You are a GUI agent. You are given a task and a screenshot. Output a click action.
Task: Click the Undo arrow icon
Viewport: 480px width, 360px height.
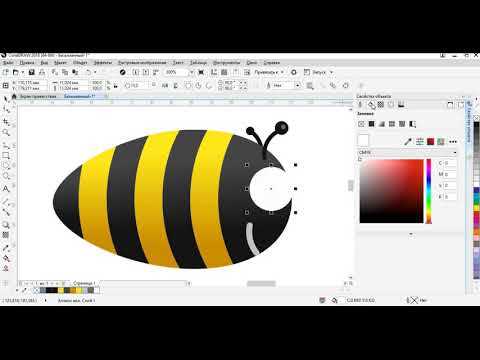pyautogui.click(x=88, y=72)
